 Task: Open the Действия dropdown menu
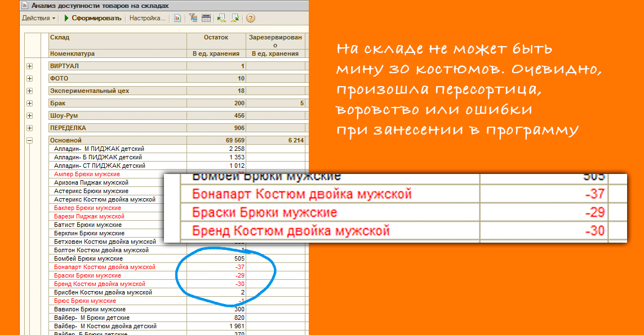pos(39,18)
